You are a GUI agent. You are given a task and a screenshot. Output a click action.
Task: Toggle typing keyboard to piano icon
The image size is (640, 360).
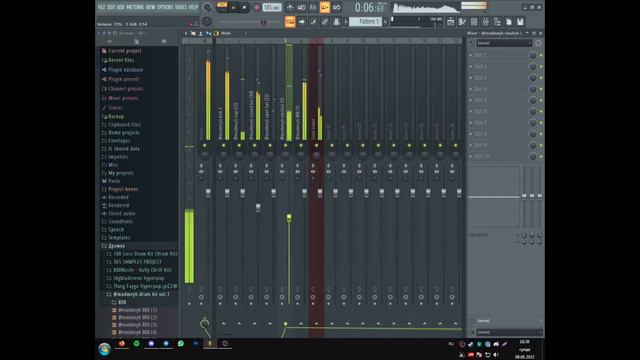[290, 22]
